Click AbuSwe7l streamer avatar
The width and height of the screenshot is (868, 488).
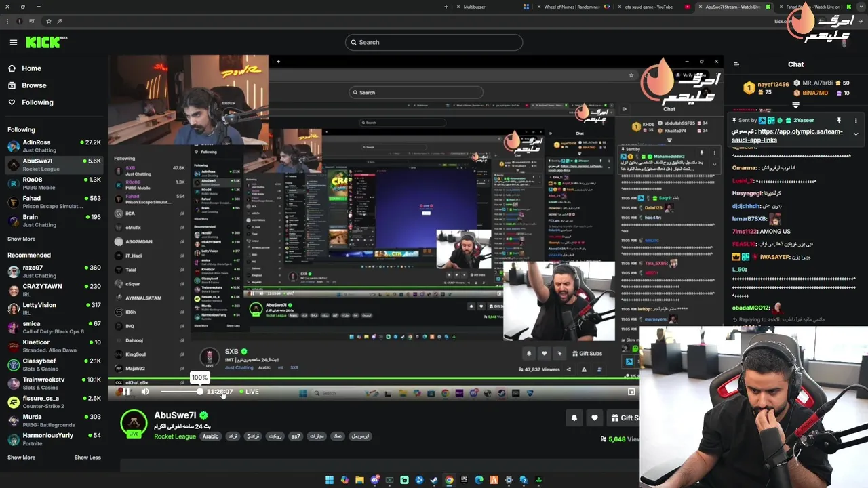134,422
